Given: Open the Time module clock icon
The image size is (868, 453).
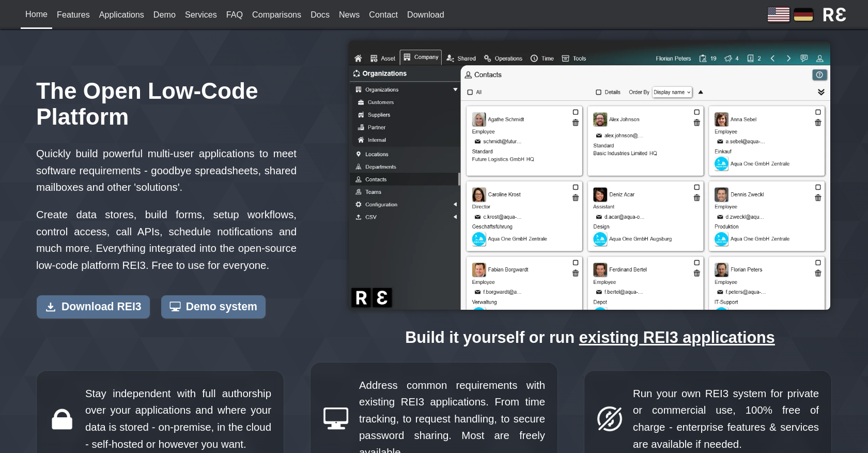Looking at the screenshot, I should coord(542,58).
